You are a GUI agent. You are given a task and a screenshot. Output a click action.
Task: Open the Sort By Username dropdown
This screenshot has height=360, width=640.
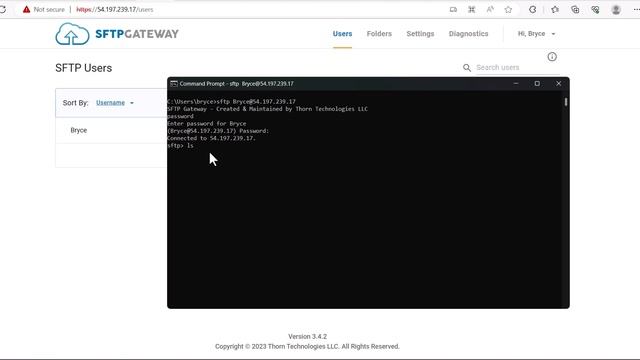[115, 103]
